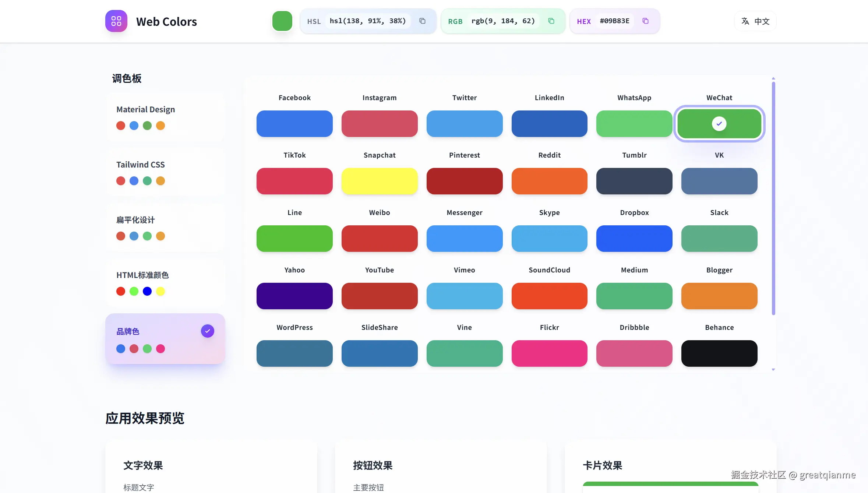868x493 pixels.
Task: Click the translate icon beside 中文
Action: pyautogui.click(x=745, y=21)
